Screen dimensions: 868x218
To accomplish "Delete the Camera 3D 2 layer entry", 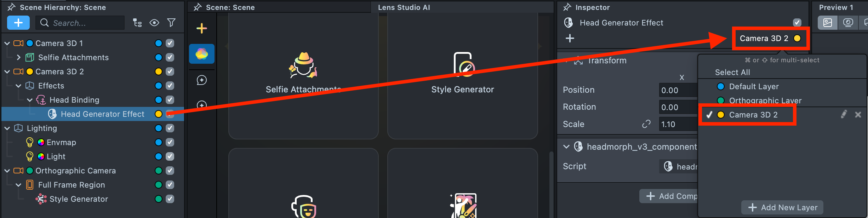I will point(858,114).
